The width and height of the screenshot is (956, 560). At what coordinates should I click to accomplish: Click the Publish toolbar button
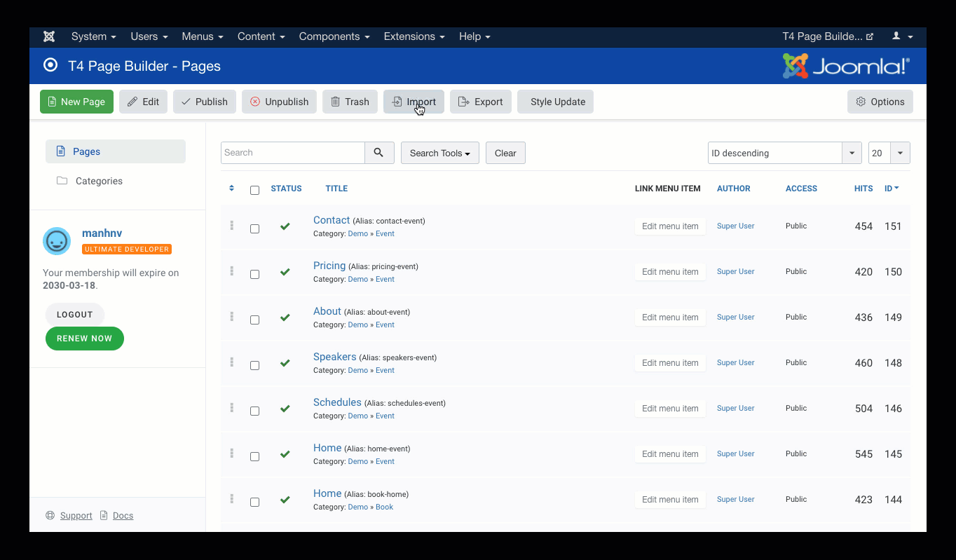point(205,102)
